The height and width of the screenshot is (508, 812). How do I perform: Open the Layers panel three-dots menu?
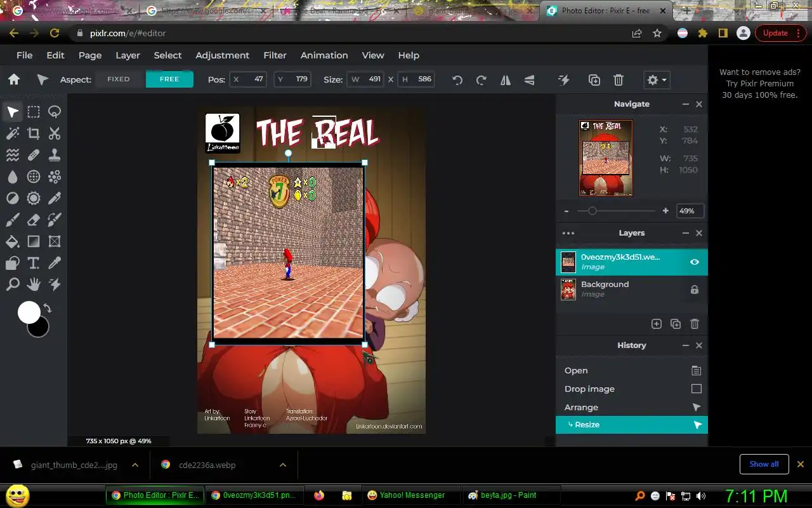tap(568, 233)
